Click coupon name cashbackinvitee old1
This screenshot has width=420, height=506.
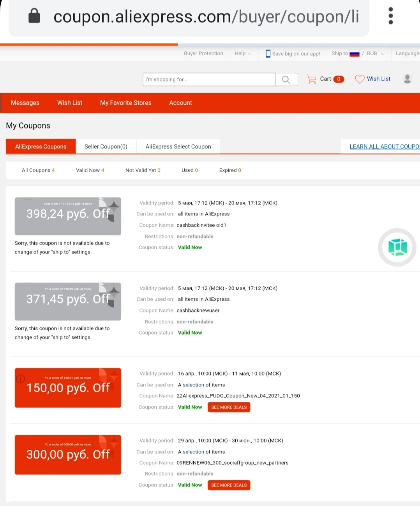pyautogui.click(x=201, y=225)
